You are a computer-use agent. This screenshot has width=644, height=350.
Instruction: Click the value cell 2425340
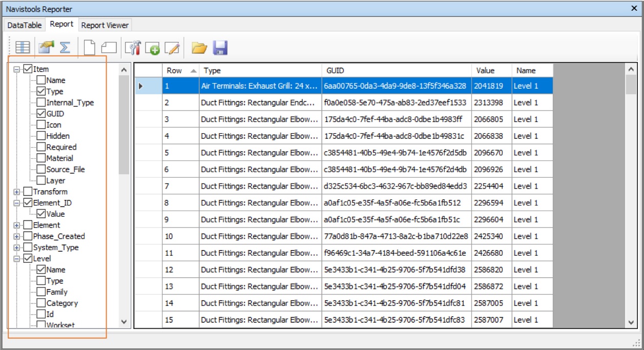point(492,236)
